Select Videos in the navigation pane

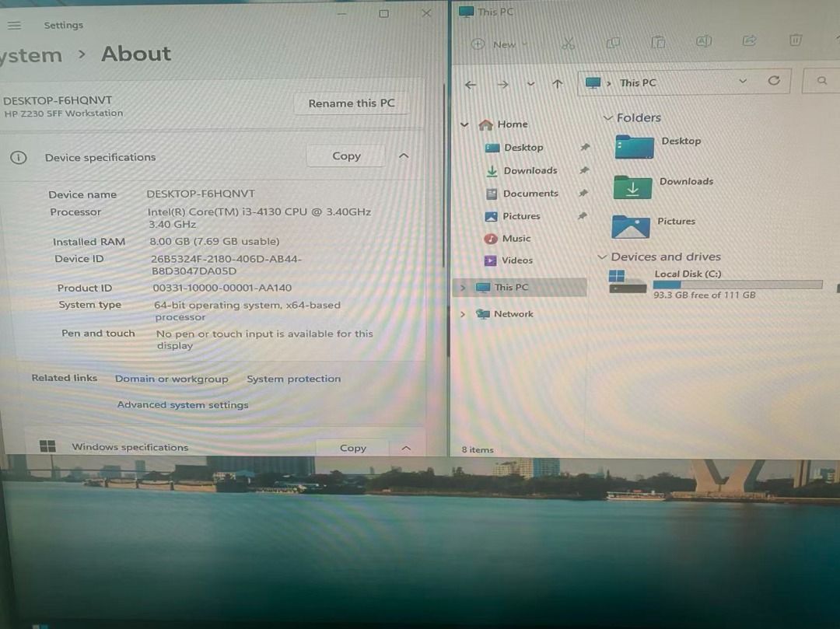508,260
